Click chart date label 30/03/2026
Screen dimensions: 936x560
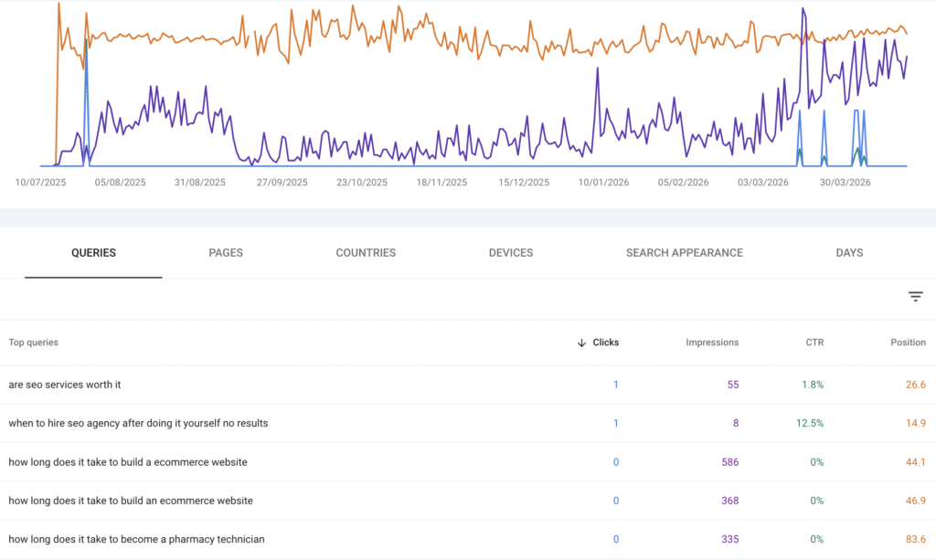click(x=846, y=183)
